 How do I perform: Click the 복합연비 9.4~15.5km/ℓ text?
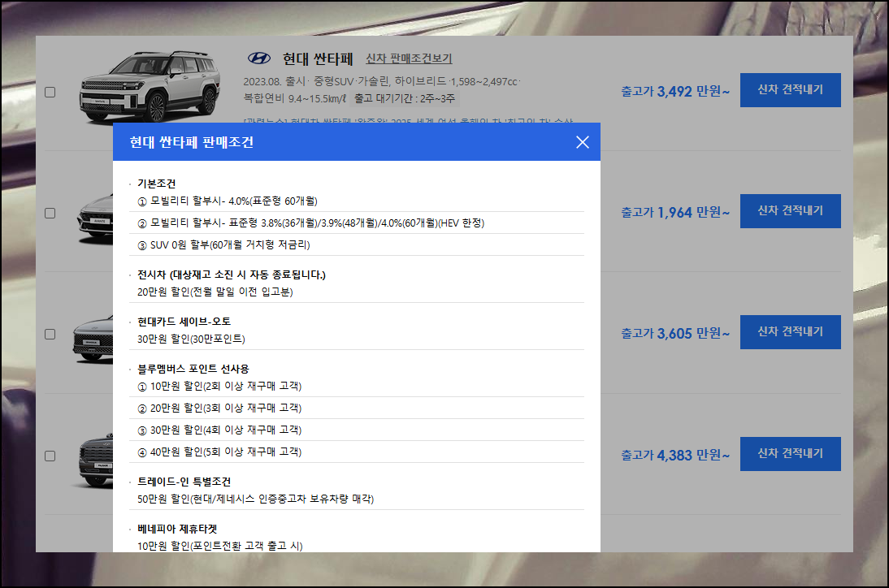[294, 98]
